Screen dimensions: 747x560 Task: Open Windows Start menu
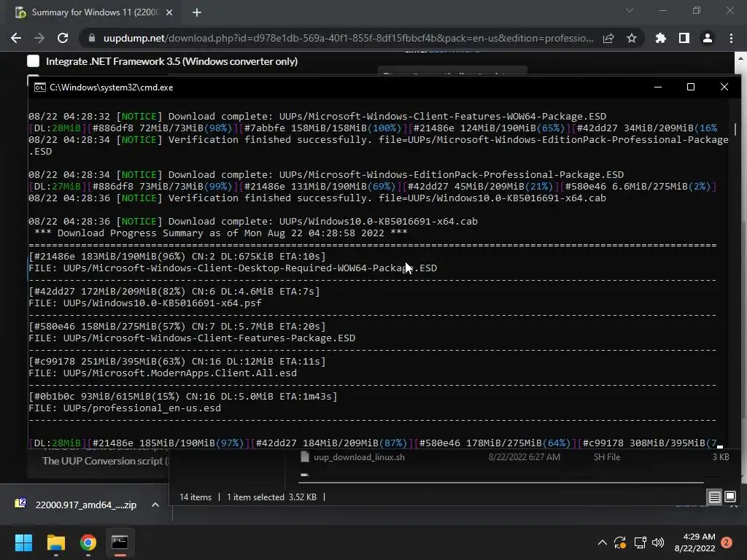23,542
